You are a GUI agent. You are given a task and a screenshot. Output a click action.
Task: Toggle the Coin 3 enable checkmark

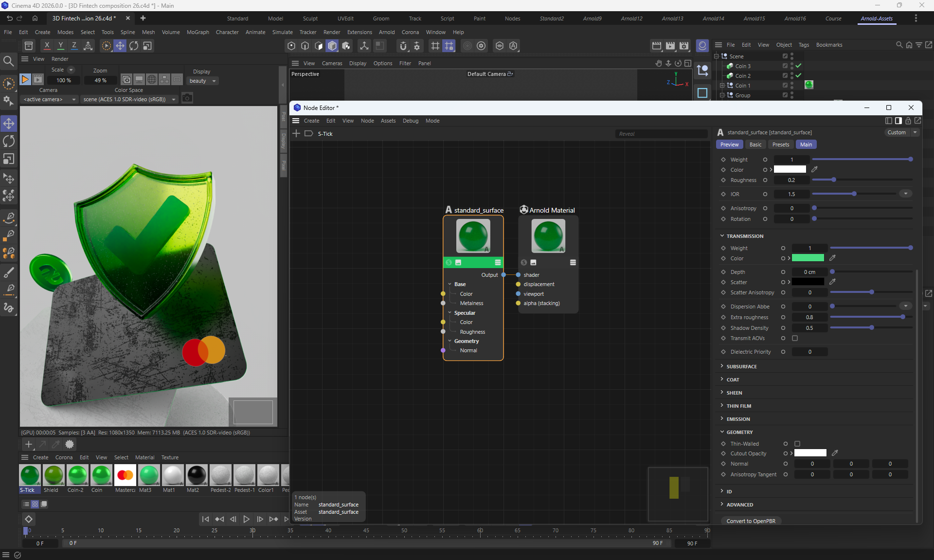click(x=798, y=66)
